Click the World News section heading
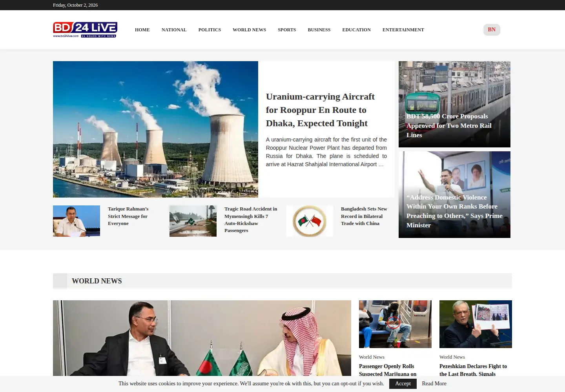 97,281
